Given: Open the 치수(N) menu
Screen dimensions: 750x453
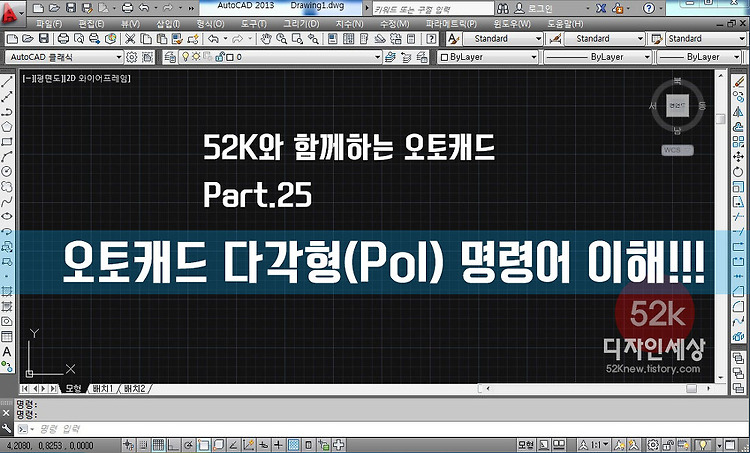Looking at the screenshot, I should coord(350,23).
